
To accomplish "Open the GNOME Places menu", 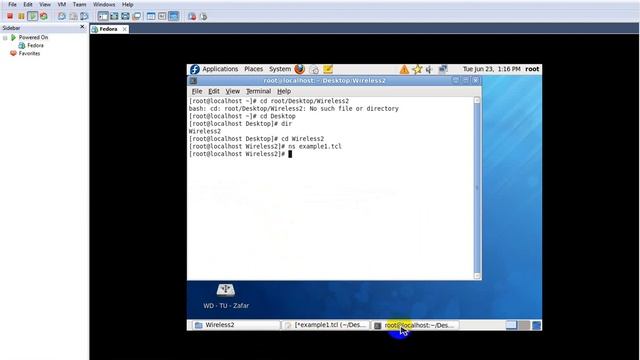I will pyautogui.click(x=253, y=69).
